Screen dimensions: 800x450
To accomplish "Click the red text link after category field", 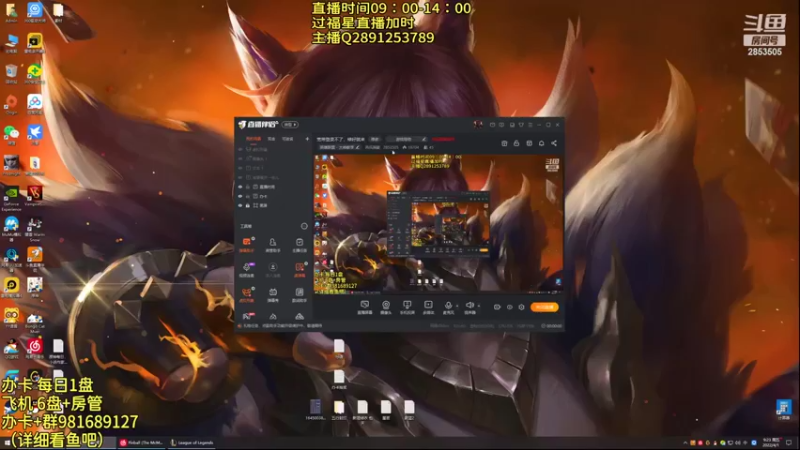I will tap(443, 139).
